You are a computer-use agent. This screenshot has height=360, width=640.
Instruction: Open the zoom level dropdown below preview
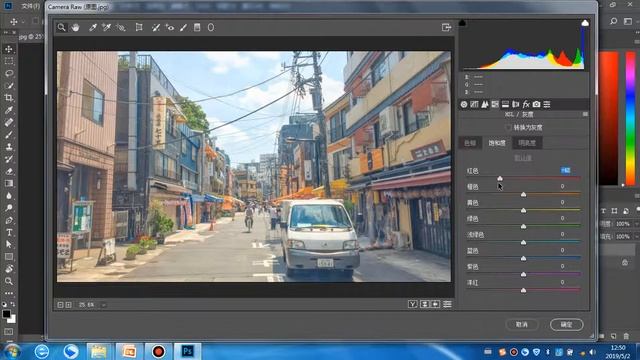tap(103, 305)
